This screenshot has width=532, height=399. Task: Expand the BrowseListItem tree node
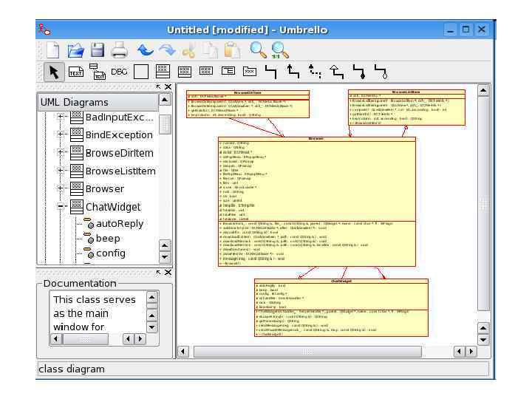tap(61, 171)
